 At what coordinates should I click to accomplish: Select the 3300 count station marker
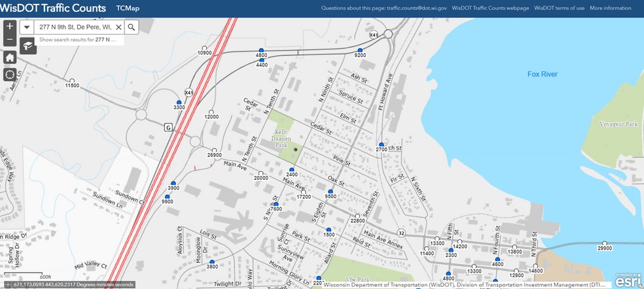tap(179, 102)
